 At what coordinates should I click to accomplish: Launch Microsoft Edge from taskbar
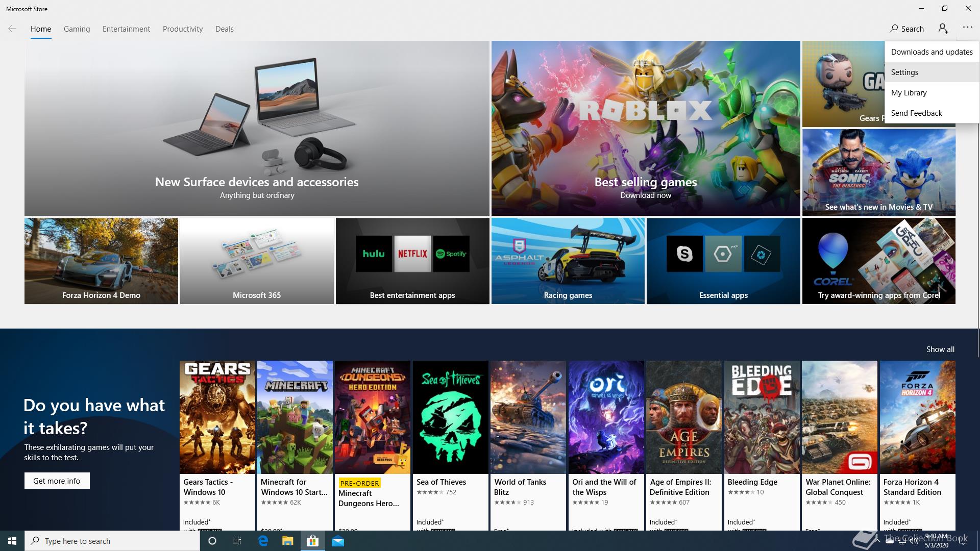click(263, 541)
